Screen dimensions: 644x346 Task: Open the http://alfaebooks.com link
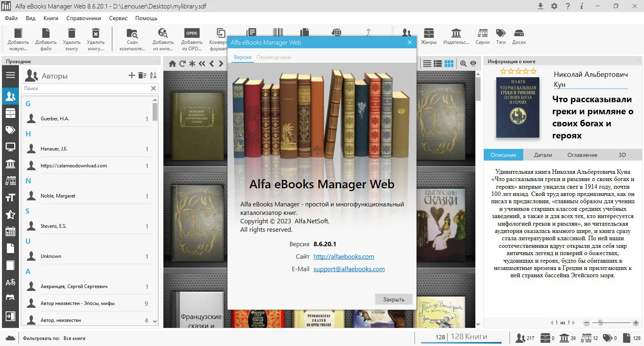[x=344, y=257]
